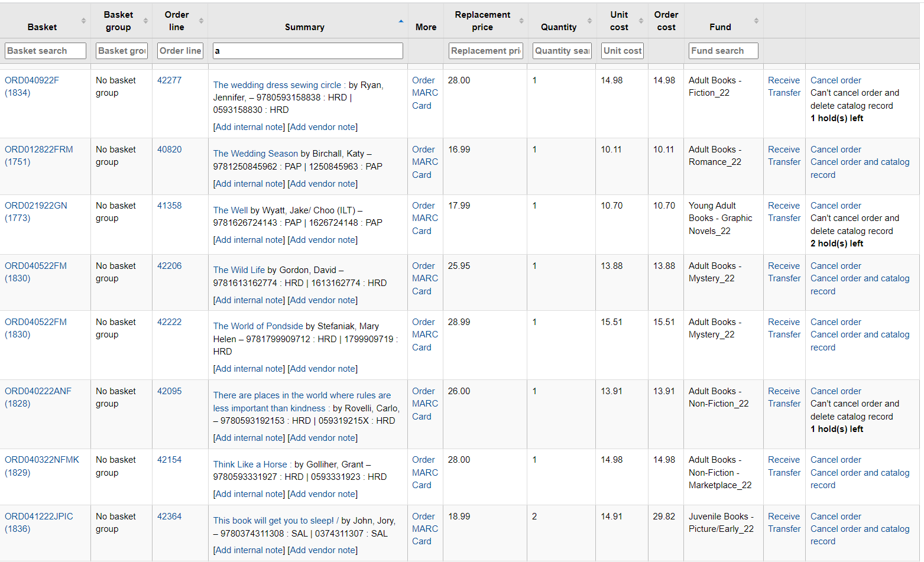Sort by Basket group column arrows
This screenshot has width=924, height=562.
pos(145,21)
